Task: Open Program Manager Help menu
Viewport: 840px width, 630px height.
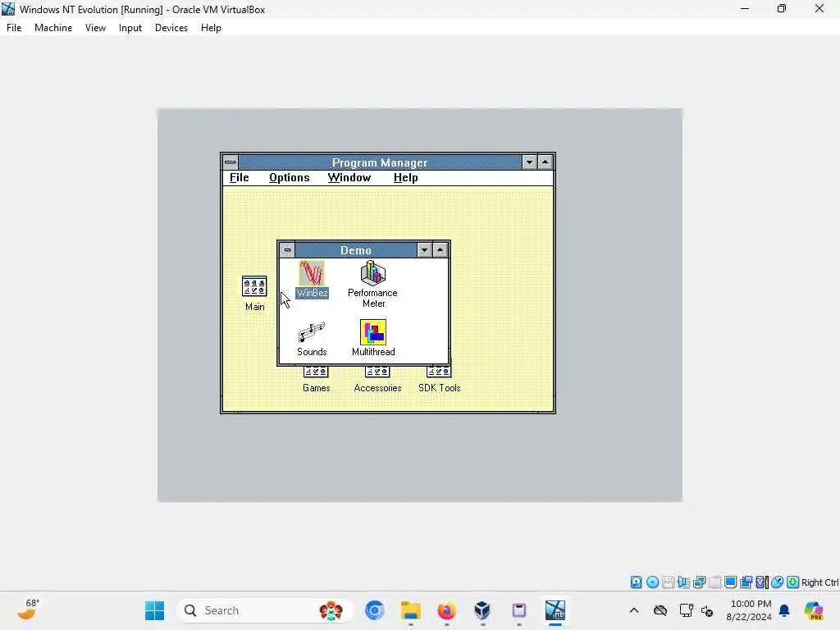Action: coord(405,178)
